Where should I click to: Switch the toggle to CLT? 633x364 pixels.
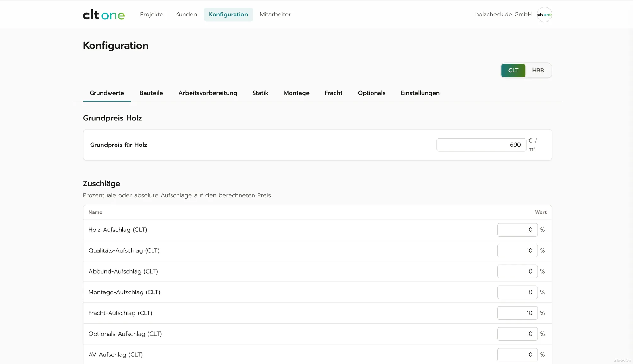tap(513, 71)
